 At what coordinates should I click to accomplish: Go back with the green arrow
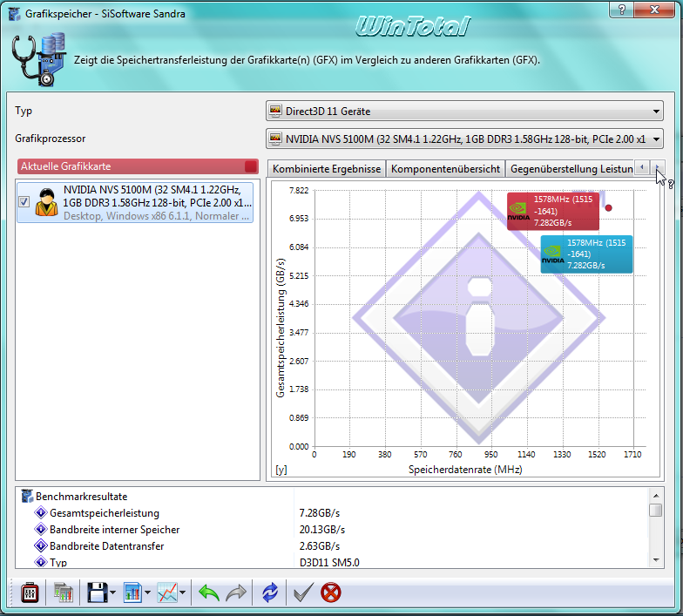point(209,592)
